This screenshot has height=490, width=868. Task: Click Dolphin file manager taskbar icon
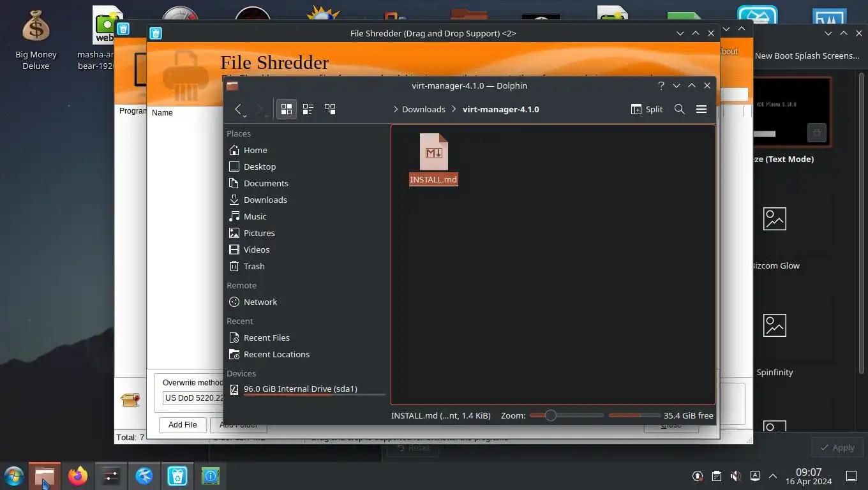(44, 476)
